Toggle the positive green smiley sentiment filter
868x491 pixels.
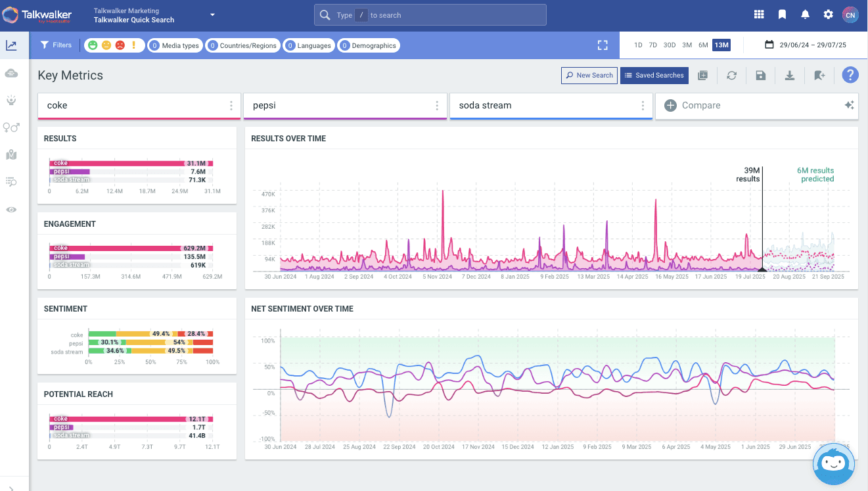click(x=93, y=45)
